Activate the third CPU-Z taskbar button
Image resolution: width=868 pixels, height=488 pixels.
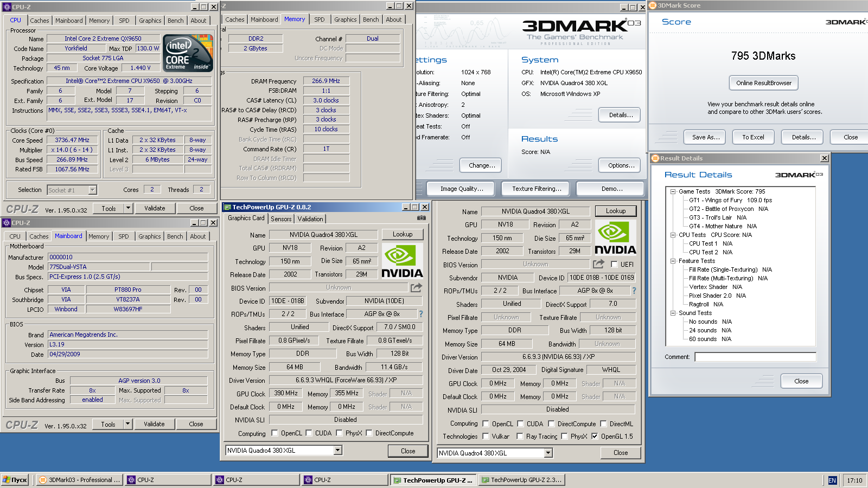click(345, 480)
